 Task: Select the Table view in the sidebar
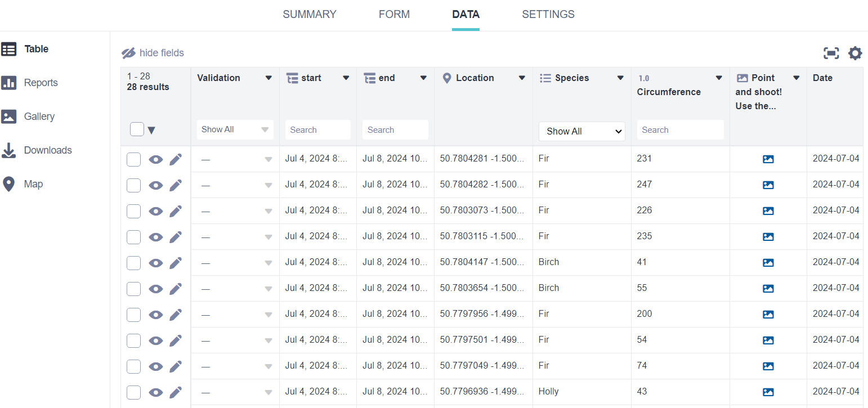[x=36, y=49]
